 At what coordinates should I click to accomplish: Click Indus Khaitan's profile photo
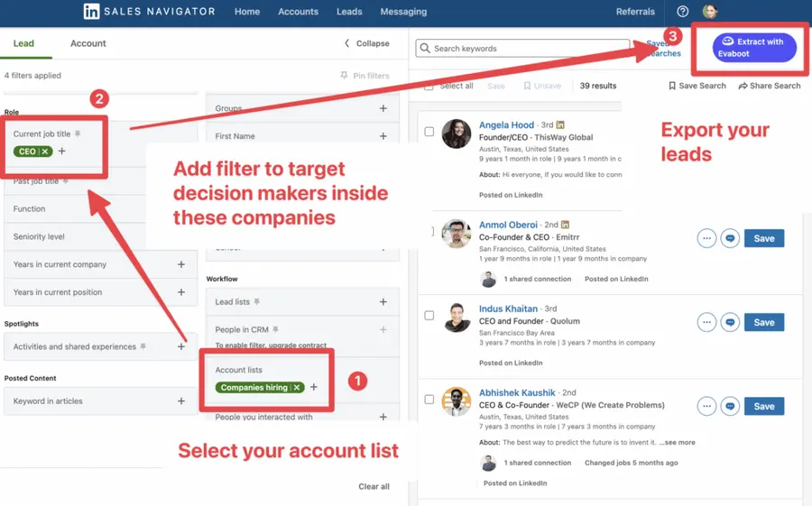[457, 317]
